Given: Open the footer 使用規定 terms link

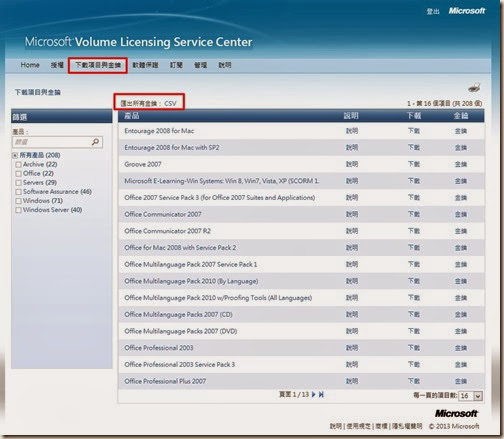Looking at the screenshot, I should tap(358, 426).
